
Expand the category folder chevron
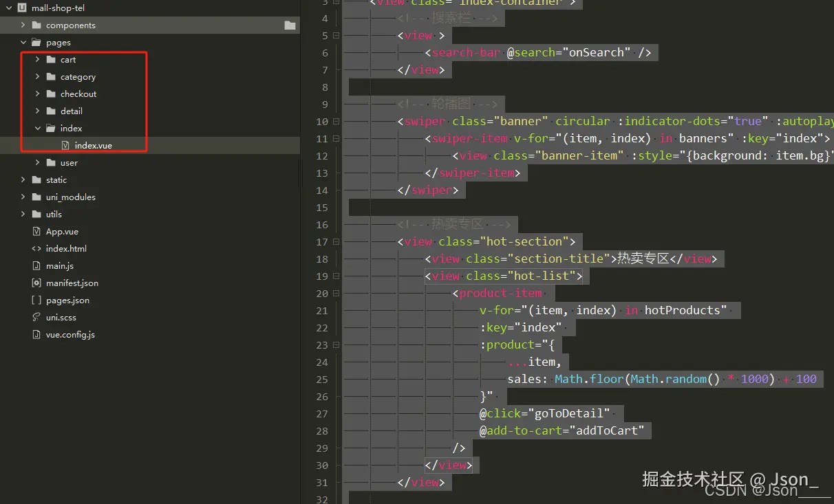[37, 77]
